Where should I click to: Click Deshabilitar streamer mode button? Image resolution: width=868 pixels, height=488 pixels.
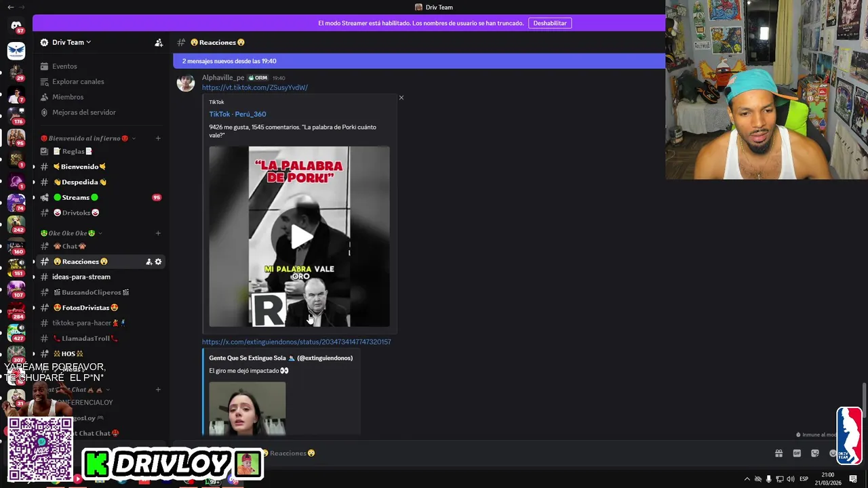pyautogui.click(x=550, y=23)
